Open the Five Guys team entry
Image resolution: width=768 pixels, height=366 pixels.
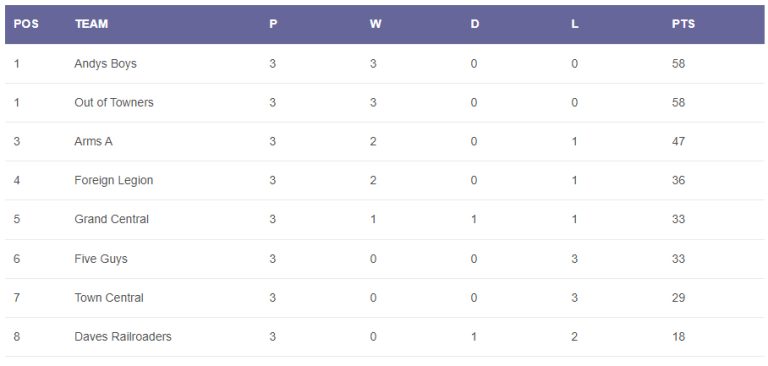coord(101,259)
